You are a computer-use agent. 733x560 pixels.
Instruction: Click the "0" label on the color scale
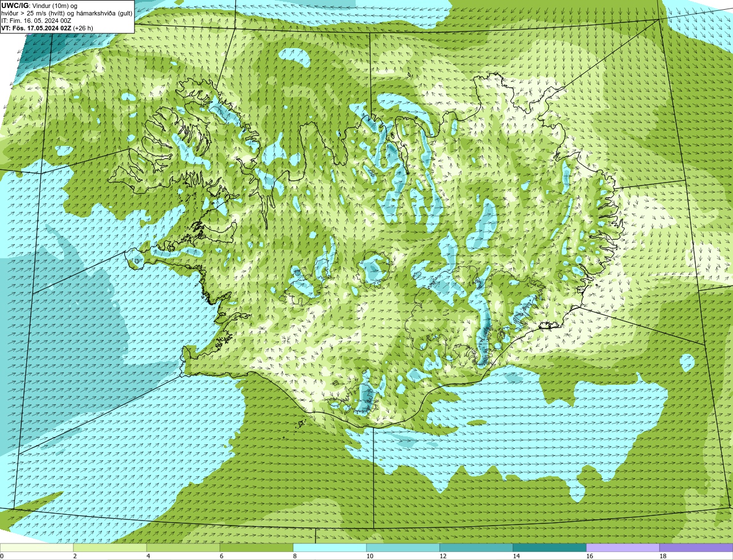[2, 556]
